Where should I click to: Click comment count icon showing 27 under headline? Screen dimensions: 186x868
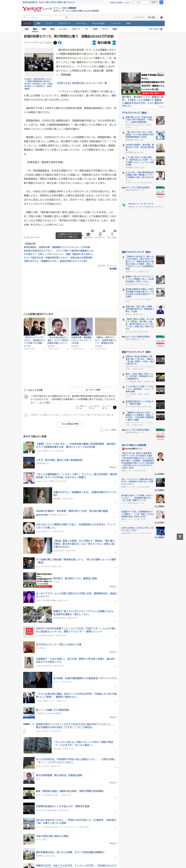click(42, 43)
